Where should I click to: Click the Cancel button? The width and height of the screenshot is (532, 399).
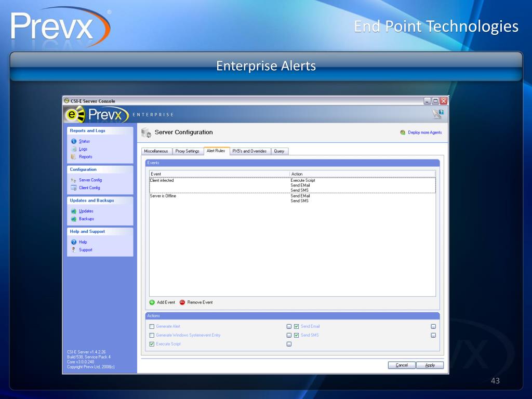402,365
